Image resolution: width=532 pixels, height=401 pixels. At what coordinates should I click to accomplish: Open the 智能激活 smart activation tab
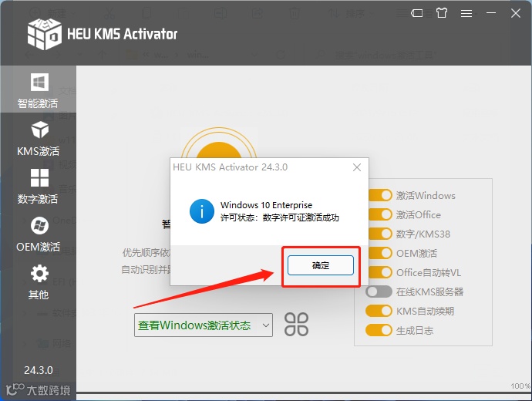click(38, 89)
